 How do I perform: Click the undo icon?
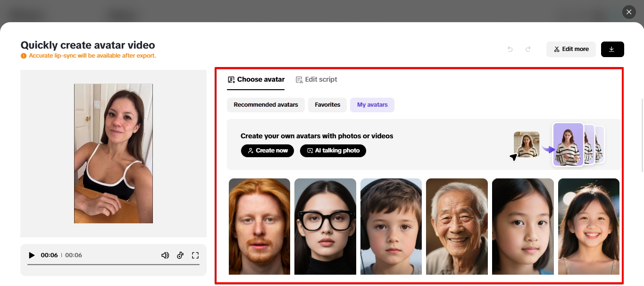(x=510, y=49)
